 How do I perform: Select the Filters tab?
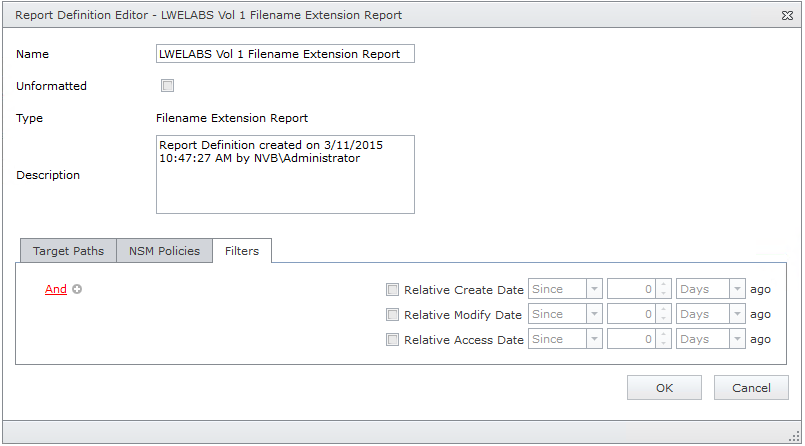pyautogui.click(x=242, y=251)
